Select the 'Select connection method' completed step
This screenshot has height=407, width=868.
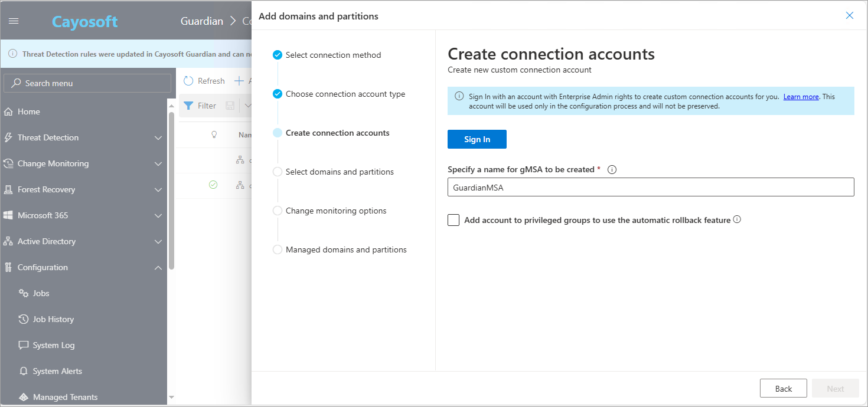pyautogui.click(x=333, y=55)
